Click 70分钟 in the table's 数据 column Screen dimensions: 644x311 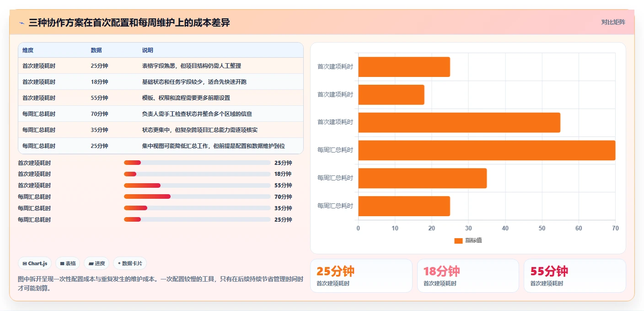99,114
